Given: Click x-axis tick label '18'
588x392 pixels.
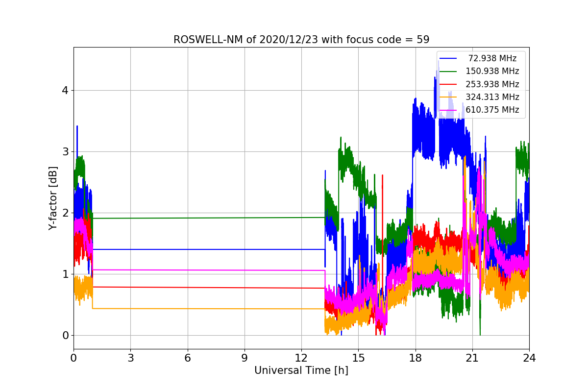Looking at the screenshot, I should click(415, 358).
